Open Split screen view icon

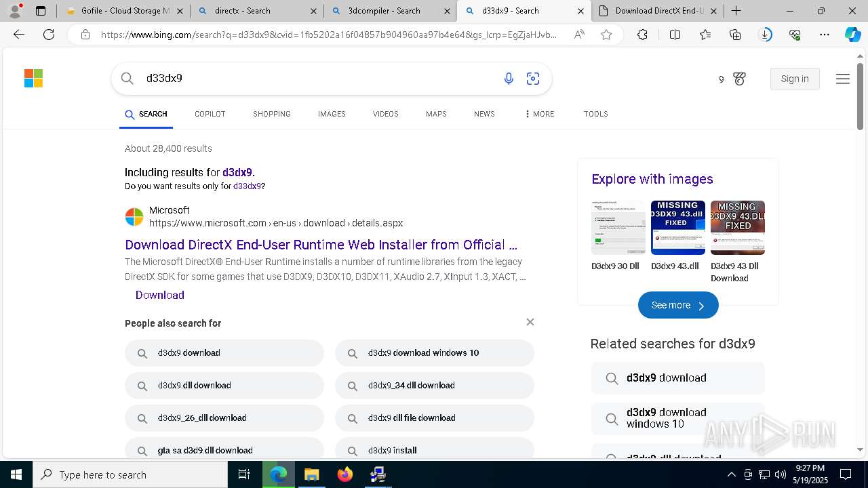pos(675,35)
